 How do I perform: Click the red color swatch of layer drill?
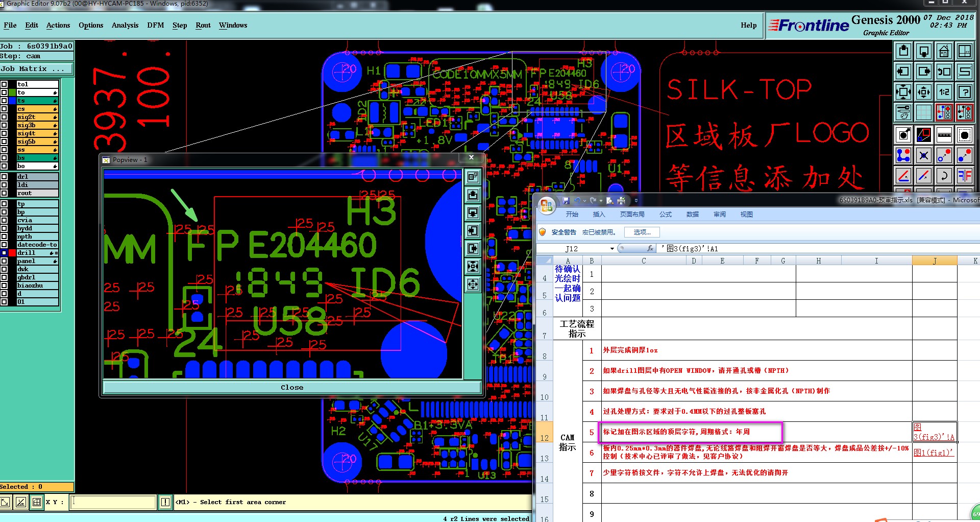click(12, 253)
